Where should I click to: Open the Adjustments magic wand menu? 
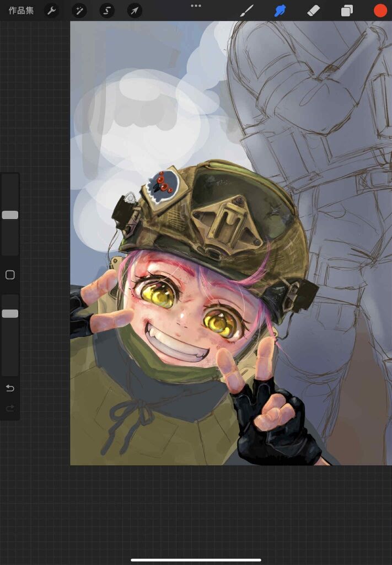pyautogui.click(x=79, y=10)
